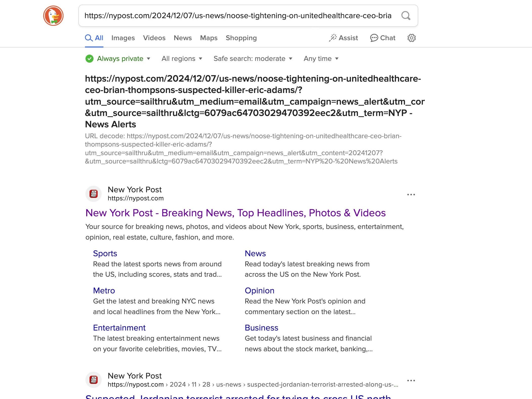Click the 'Read today's latest breaking news' snippet
Viewport: 532px width, 399px height.
pos(307,269)
